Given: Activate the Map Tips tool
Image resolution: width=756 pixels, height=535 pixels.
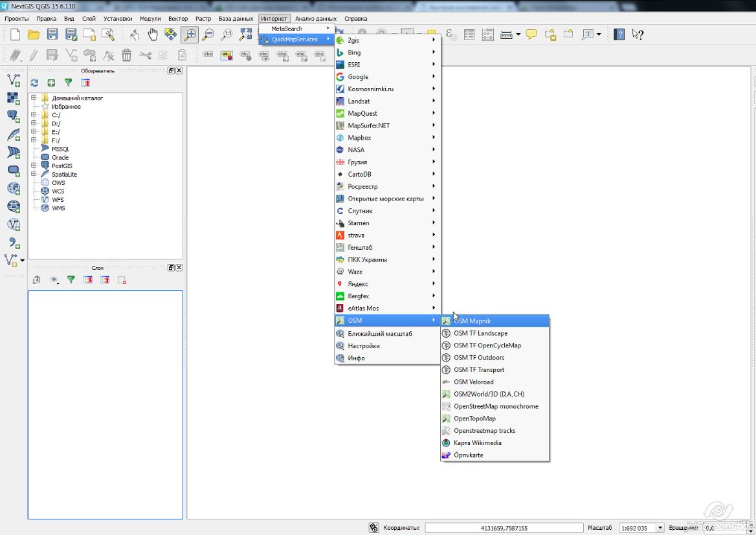Looking at the screenshot, I should tap(531, 33).
